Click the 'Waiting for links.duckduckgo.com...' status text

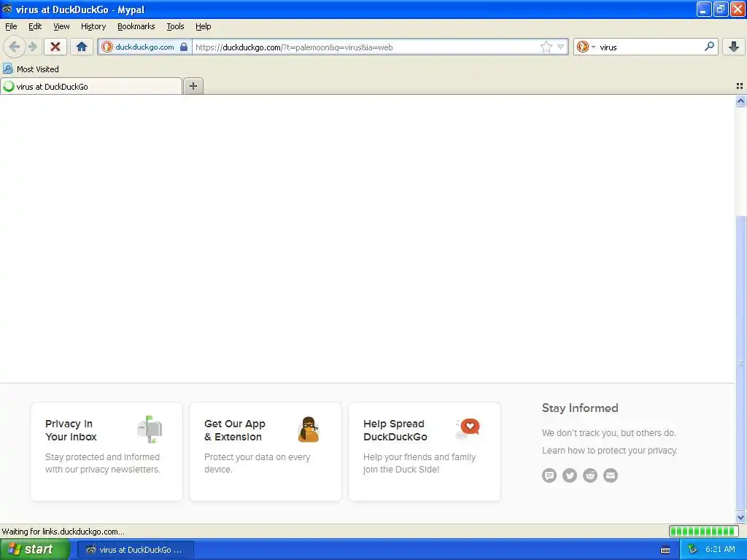[63, 532]
